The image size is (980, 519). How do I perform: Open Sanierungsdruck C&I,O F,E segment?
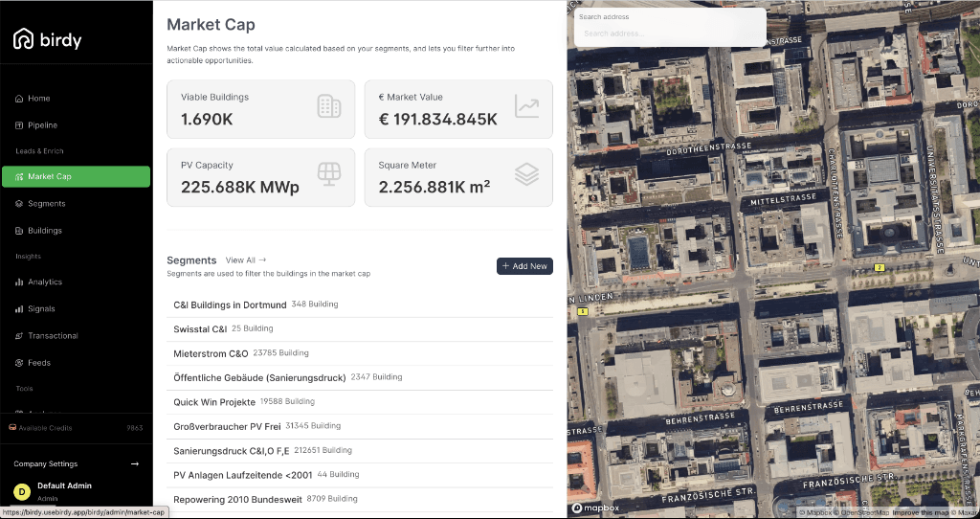(360, 451)
